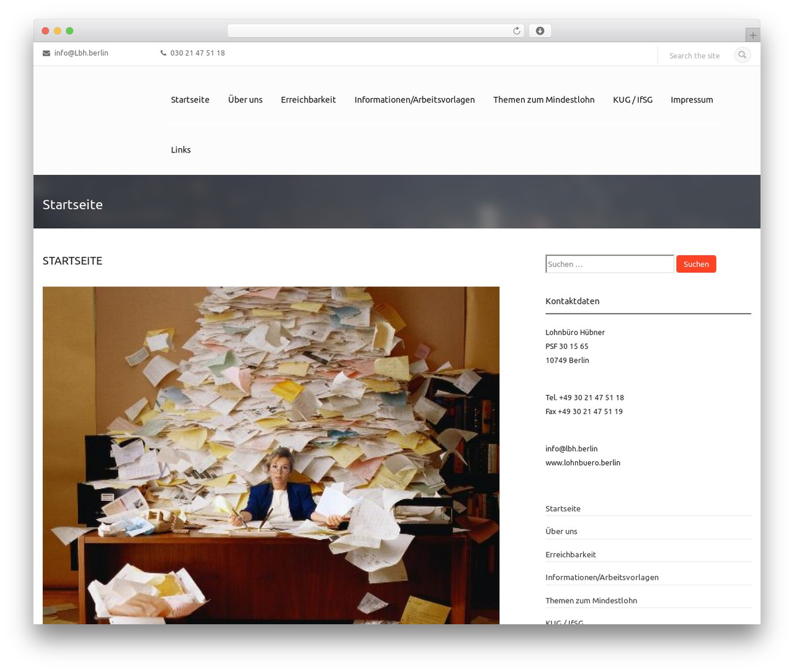Open the Startseite link in the sidebar list
The height and width of the screenshot is (672, 794).
point(563,509)
